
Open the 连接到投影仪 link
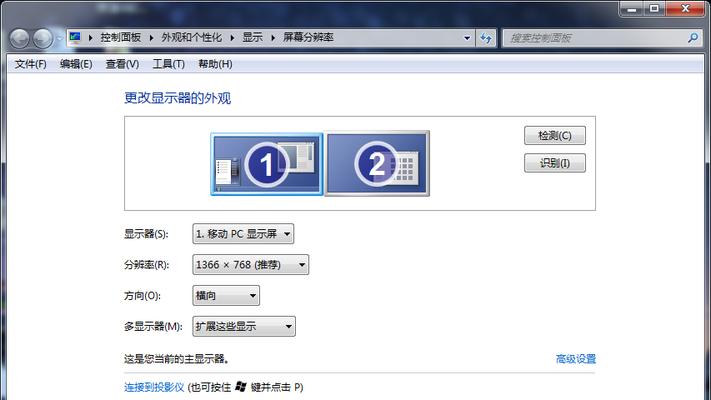154,387
